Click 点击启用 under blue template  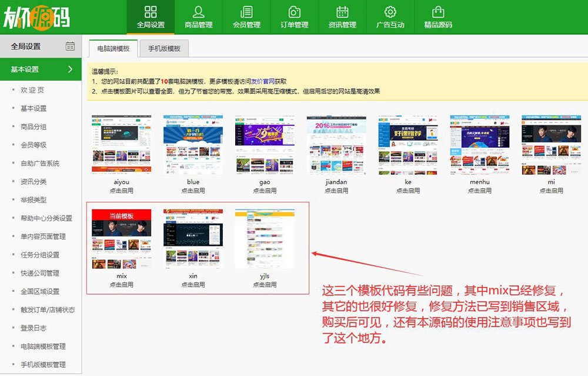(193, 191)
